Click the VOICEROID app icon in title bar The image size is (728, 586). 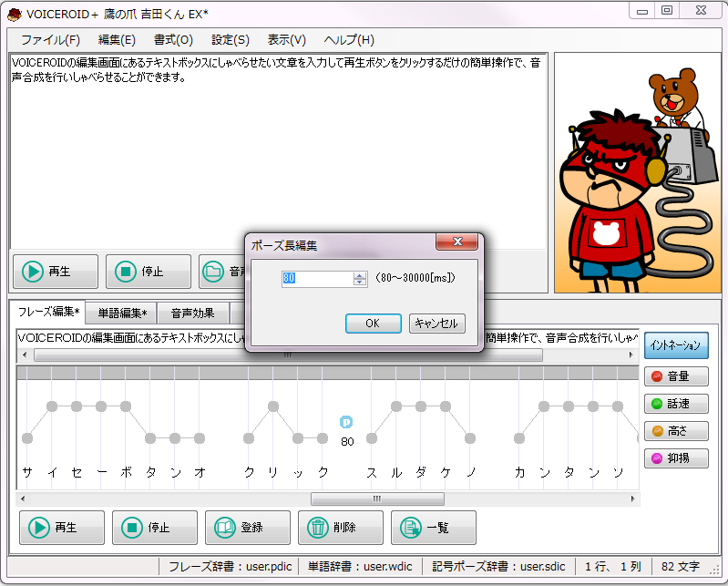[x=15, y=15]
